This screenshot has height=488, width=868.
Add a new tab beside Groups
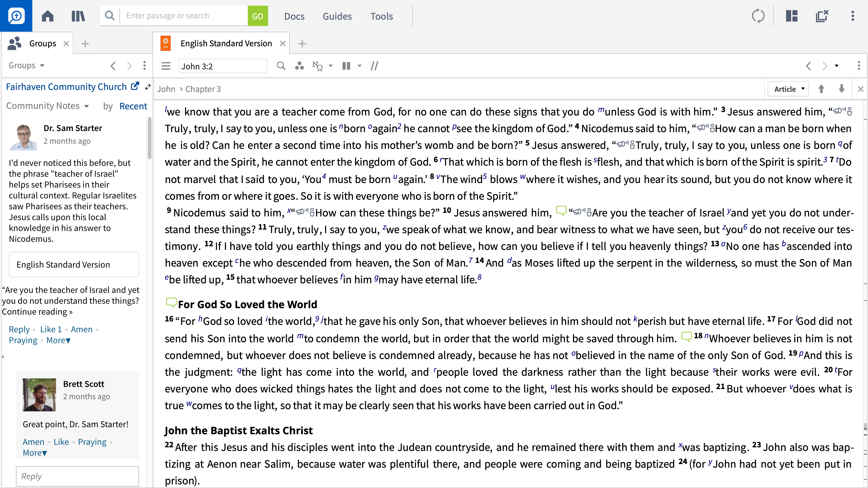[85, 43]
